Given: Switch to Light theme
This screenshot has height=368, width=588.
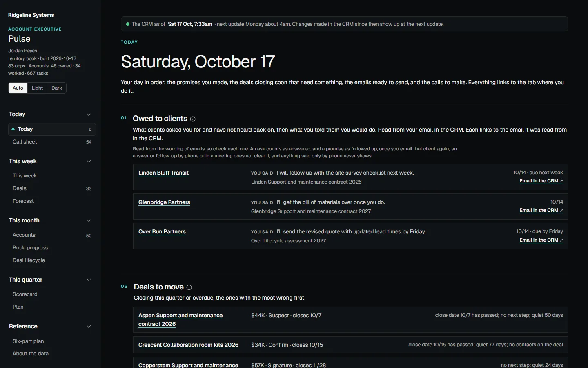Looking at the screenshot, I should [x=37, y=88].
